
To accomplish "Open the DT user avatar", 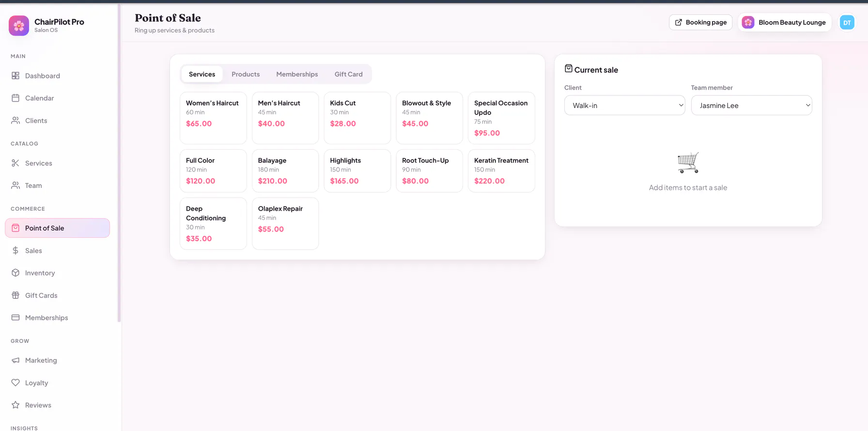I will [847, 22].
